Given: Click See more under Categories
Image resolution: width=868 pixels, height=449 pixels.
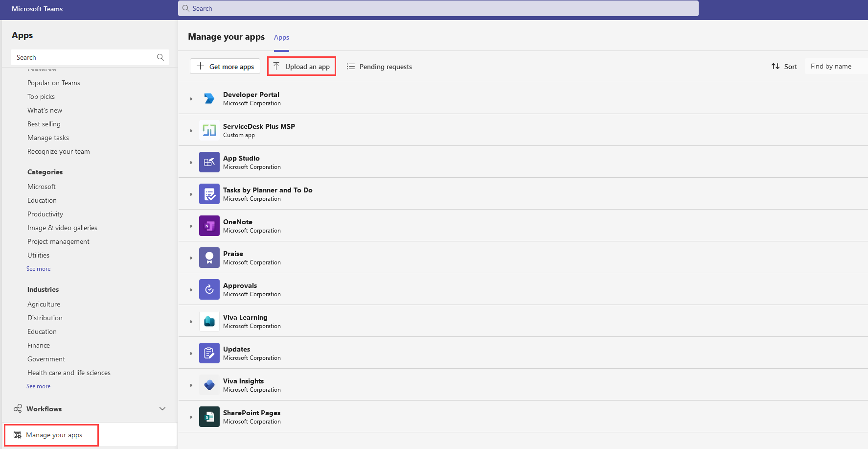Looking at the screenshot, I should 38,269.
